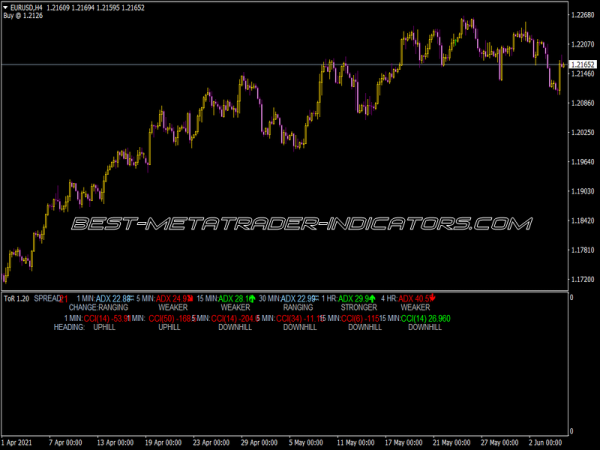Click UPHILL under CCI(50)
The height and width of the screenshot is (450, 600).
169,327
